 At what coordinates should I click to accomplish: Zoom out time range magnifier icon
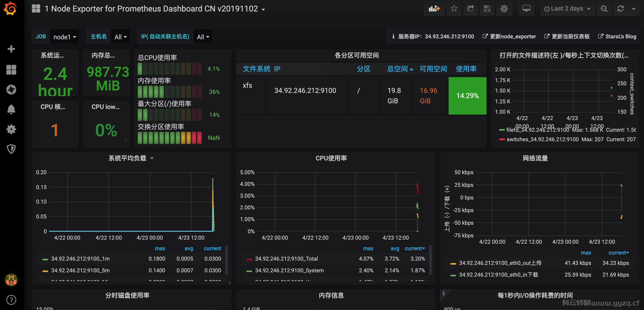point(604,9)
